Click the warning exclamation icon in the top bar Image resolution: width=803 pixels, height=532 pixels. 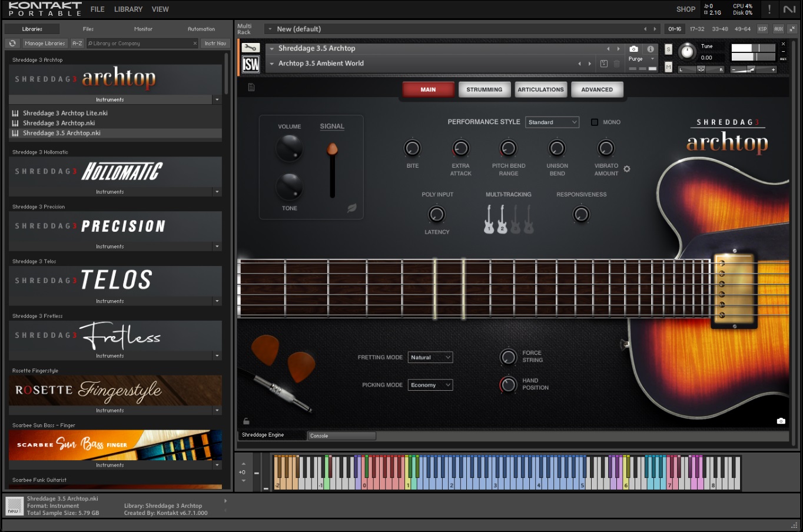769,9
